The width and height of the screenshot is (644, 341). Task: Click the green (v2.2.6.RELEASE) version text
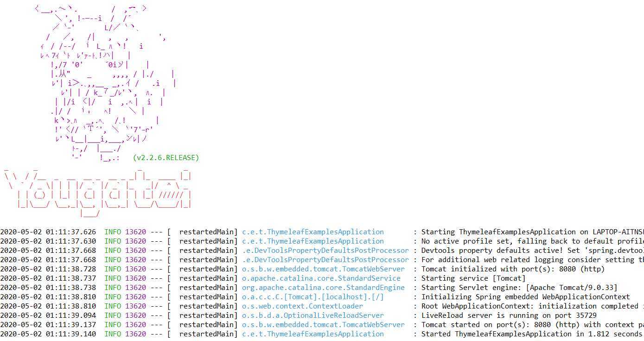166,158
